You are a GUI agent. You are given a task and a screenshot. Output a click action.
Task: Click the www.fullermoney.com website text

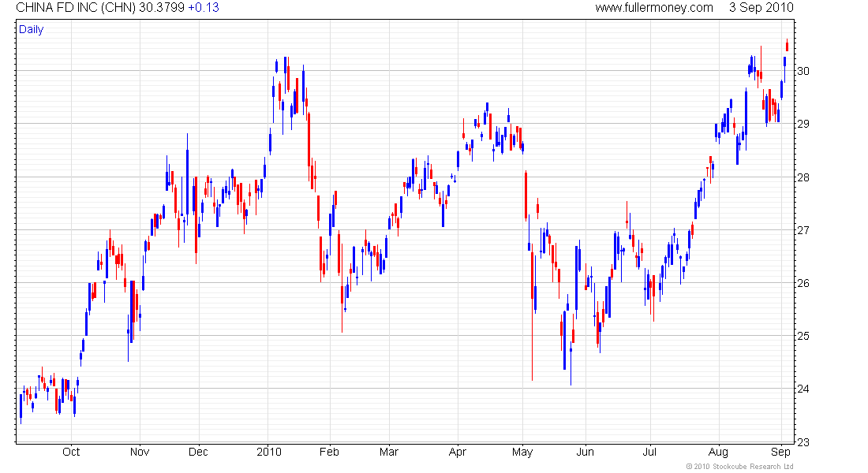point(654,8)
